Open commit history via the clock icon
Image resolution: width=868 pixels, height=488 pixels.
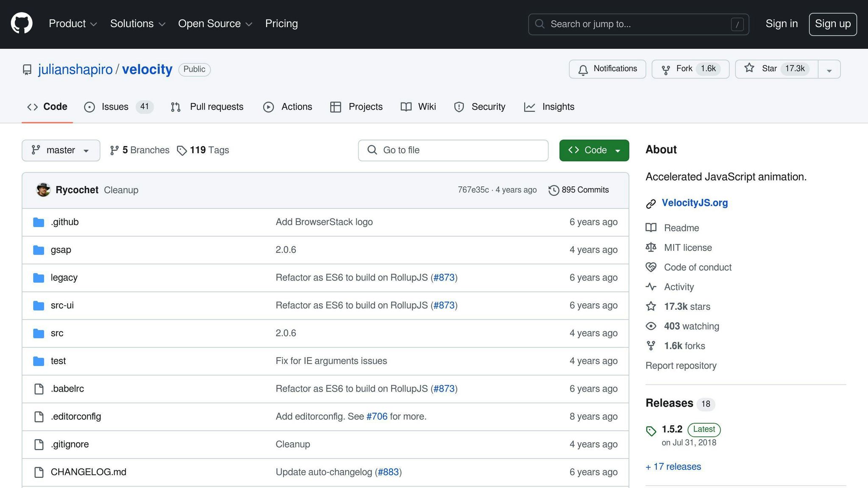pyautogui.click(x=554, y=190)
